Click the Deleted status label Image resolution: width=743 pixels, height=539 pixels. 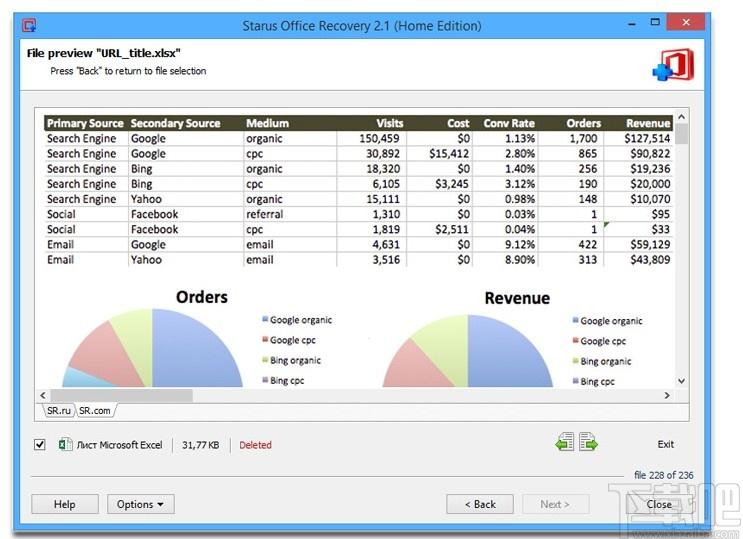tap(255, 445)
